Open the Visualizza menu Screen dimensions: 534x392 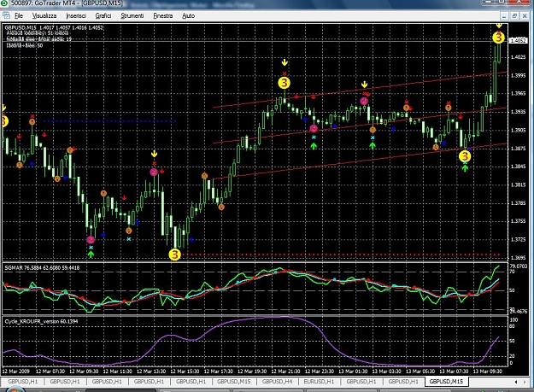(x=44, y=15)
